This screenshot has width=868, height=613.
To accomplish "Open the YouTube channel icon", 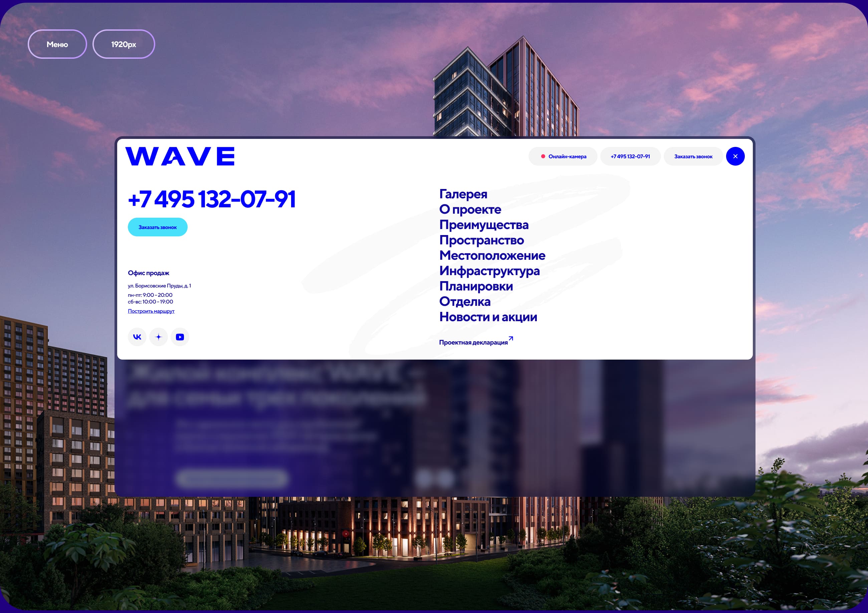I will coord(180,337).
